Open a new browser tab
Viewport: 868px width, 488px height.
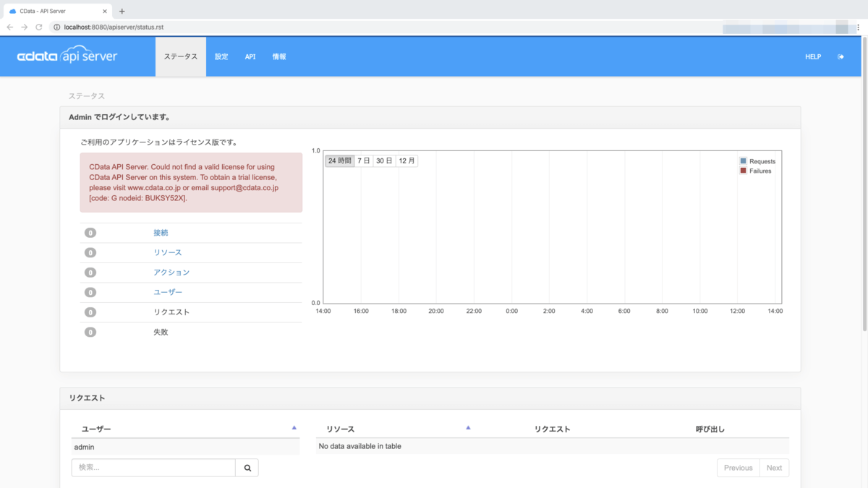(122, 11)
